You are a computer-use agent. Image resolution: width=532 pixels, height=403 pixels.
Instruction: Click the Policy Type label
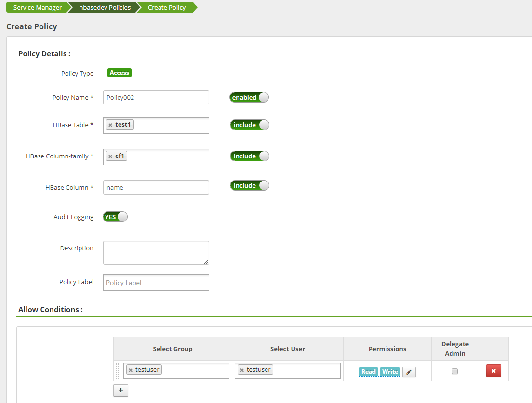tap(78, 73)
